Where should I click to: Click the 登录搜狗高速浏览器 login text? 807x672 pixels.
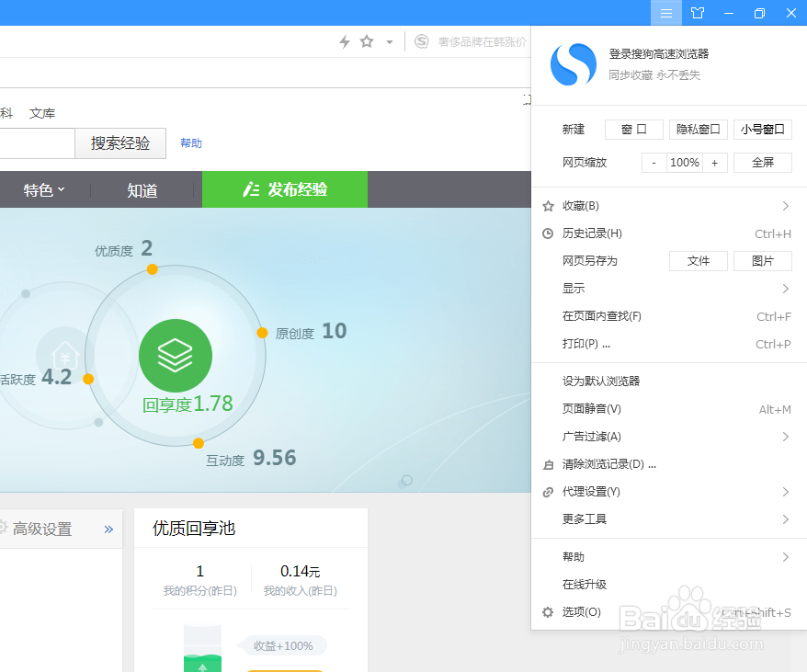click(659, 54)
